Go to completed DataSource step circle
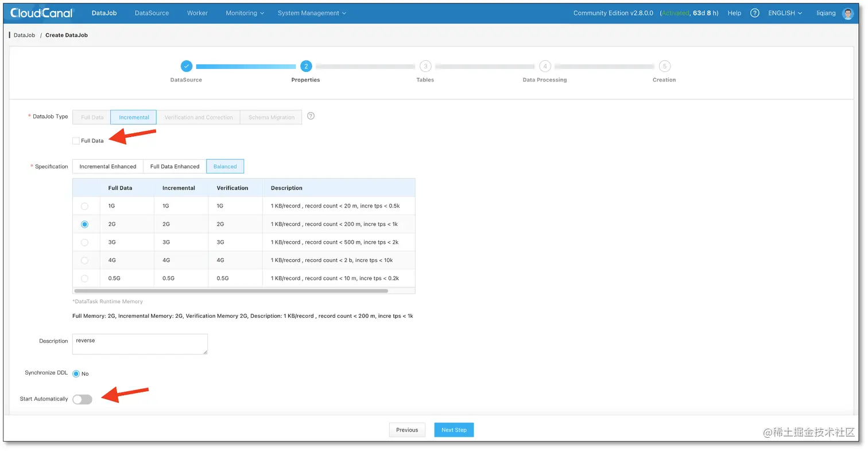 [186, 66]
